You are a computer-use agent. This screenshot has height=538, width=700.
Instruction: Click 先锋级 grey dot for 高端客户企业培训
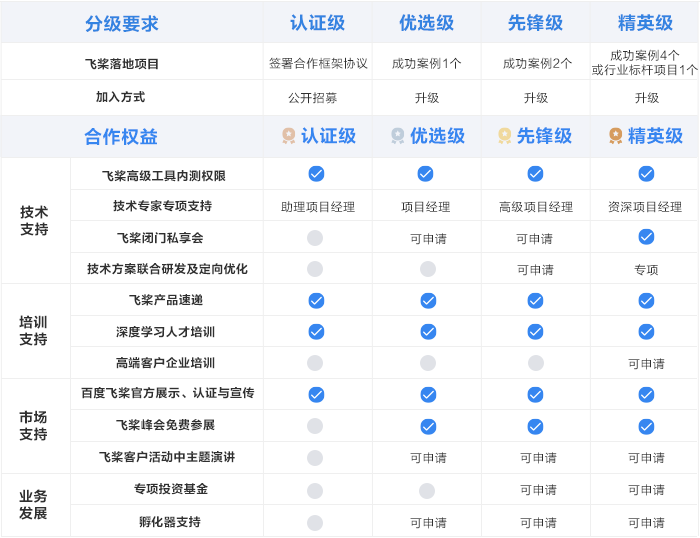tap(536, 363)
